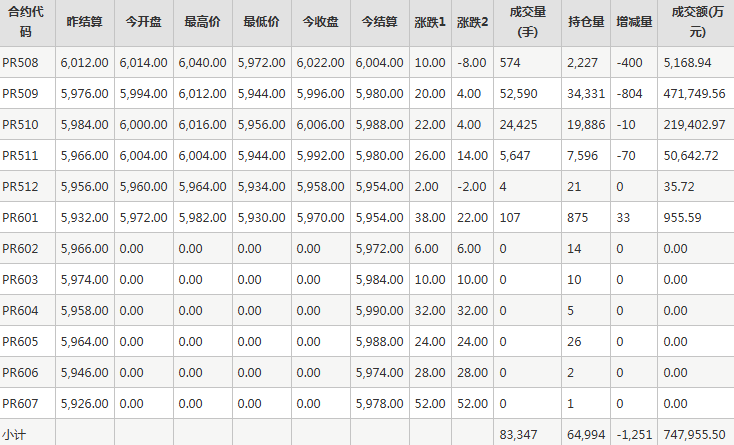Image resolution: width=734 pixels, height=445 pixels.
Task: Click subtotal open interest 64,994
Action: coord(586,435)
